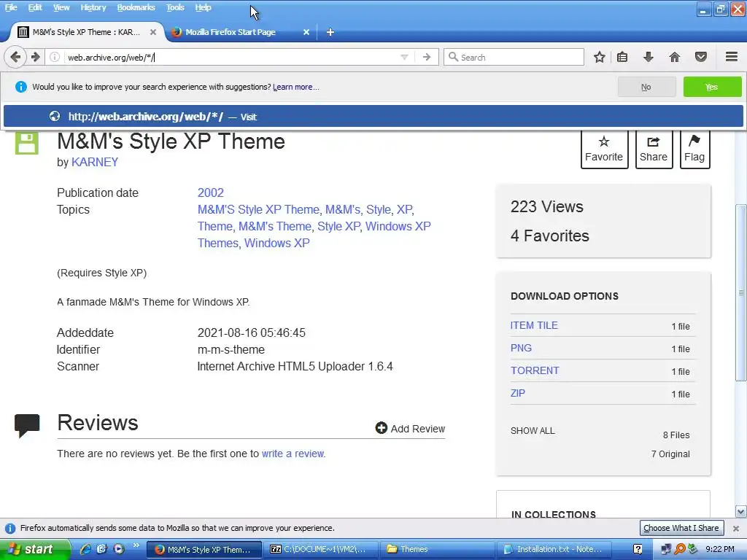Download the ITEM TILE file
747x560 pixels.
click(534, 325)
